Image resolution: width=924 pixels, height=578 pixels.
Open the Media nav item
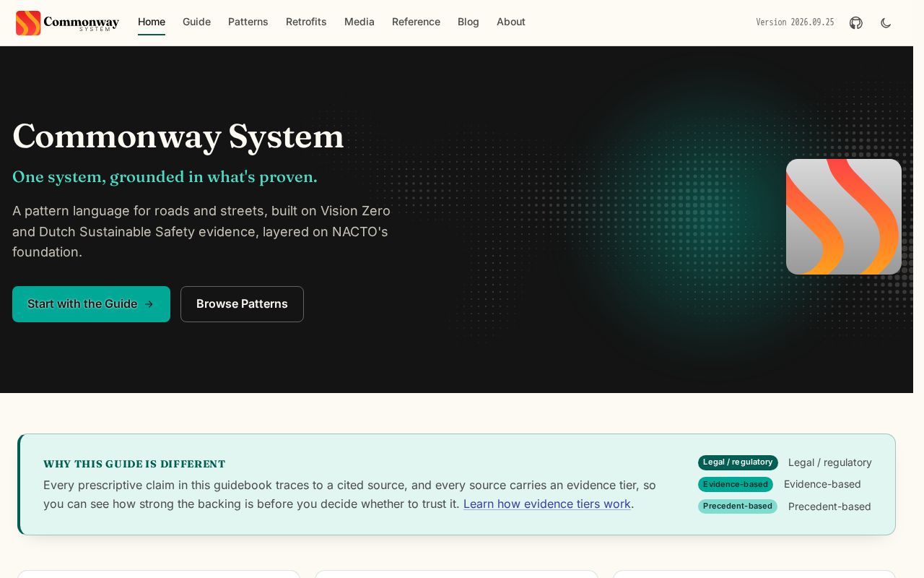(x=359, y=22)
